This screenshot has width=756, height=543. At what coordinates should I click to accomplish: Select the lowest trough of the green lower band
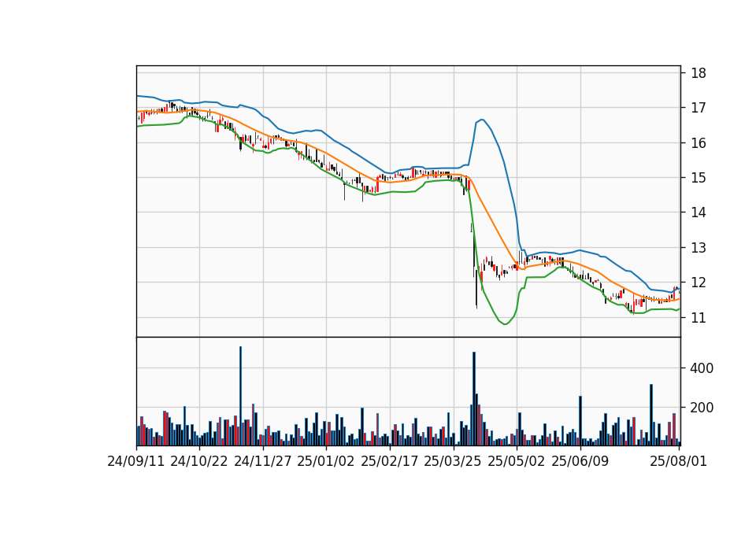[x=505, y=323]
